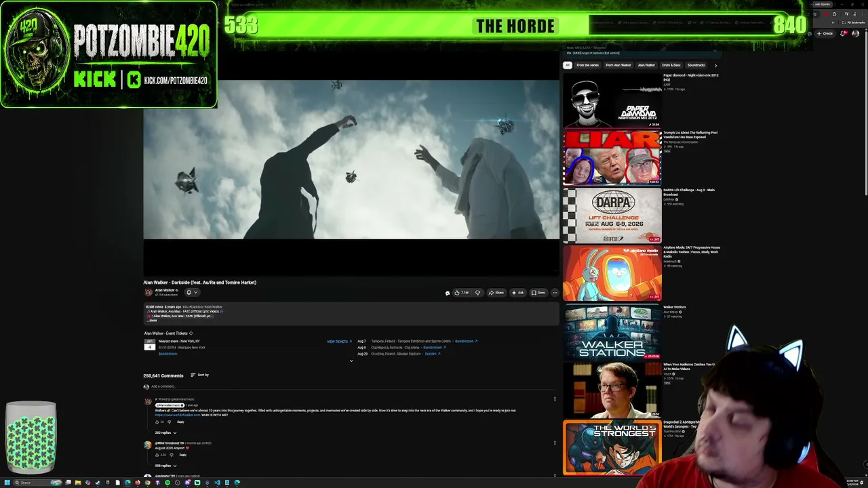The image size is (868, 488).
Task: Dislike the pinned Alan Walker comment
Action: (169, 422)
